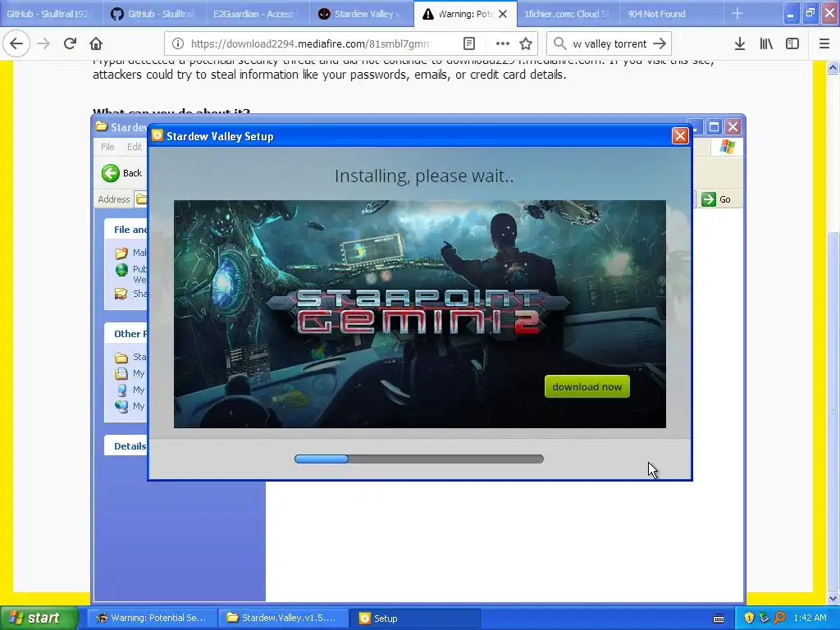The height and width of the screenshot is (630, 840).
Task: Click the valley torrent search field
Action: [x=609, y=43]
